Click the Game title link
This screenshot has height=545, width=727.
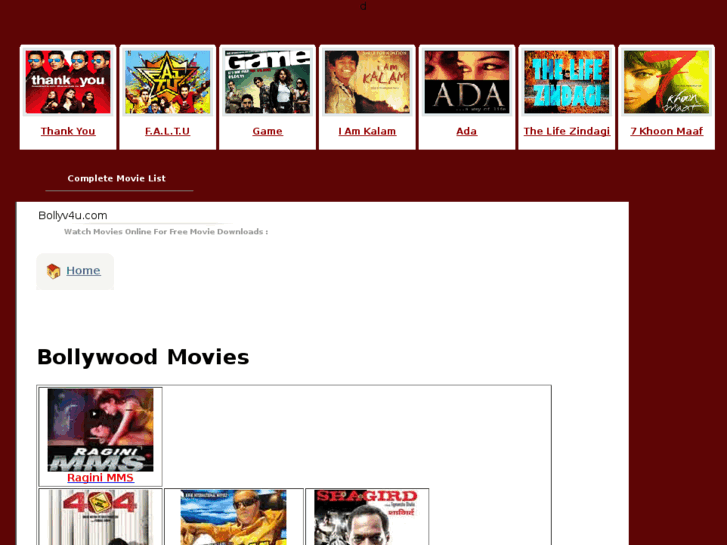268,131
